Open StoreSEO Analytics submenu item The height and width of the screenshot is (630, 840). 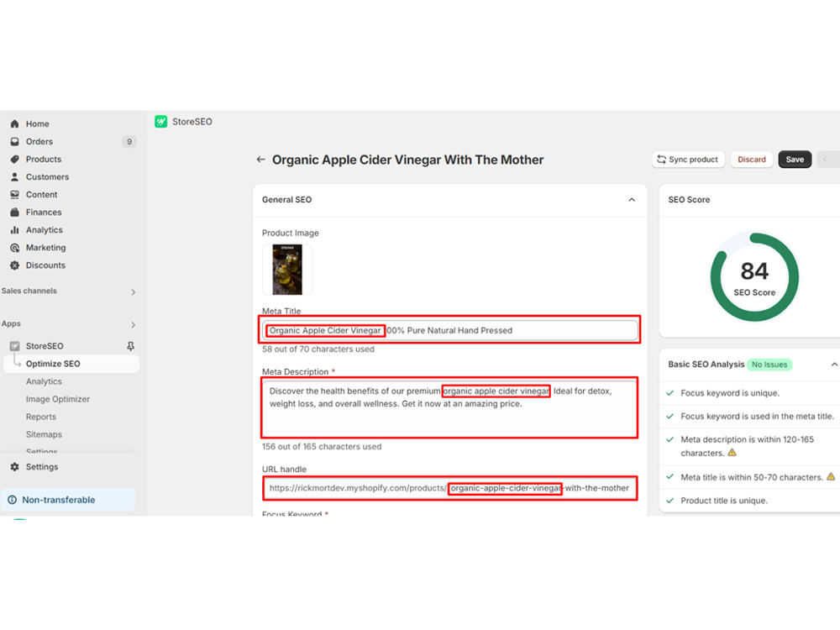[x=44, y=381]
